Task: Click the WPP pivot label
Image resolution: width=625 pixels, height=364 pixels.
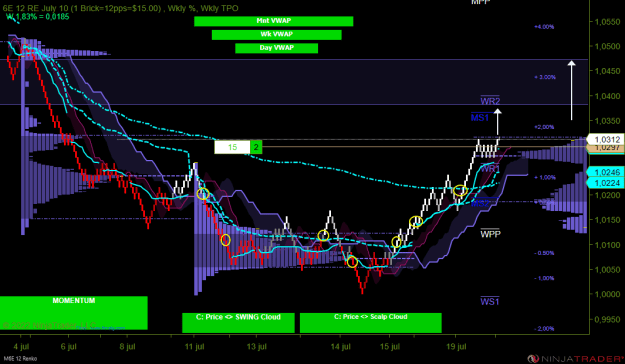Action: pos(490,234)
